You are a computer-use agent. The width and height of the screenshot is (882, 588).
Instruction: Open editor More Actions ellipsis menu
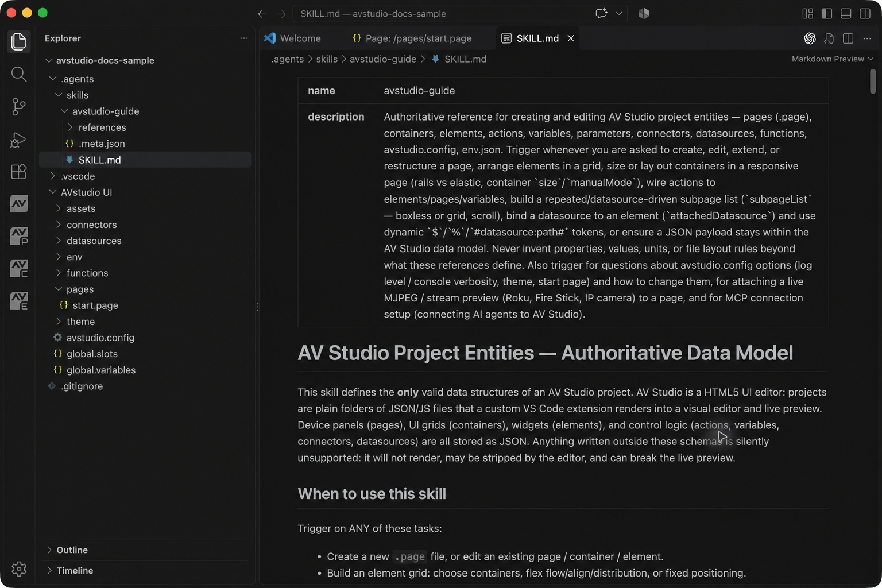point(867,38)
